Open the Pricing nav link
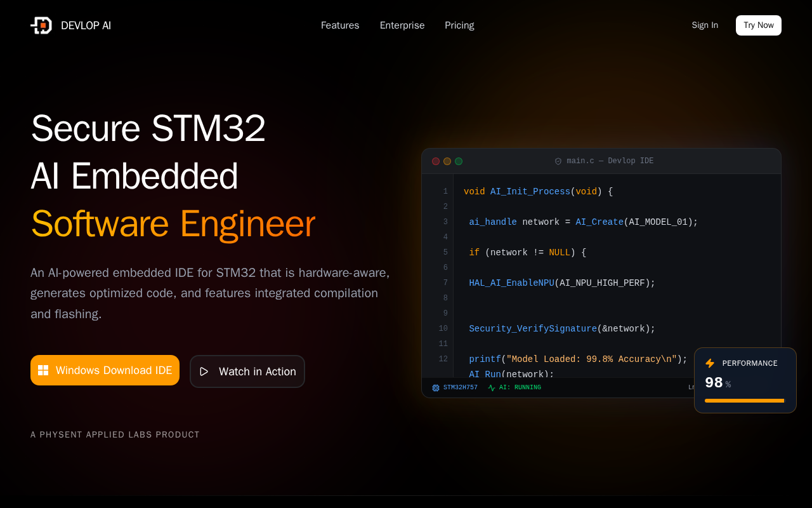Screen dimensions: 812x508 click(459, 25)
